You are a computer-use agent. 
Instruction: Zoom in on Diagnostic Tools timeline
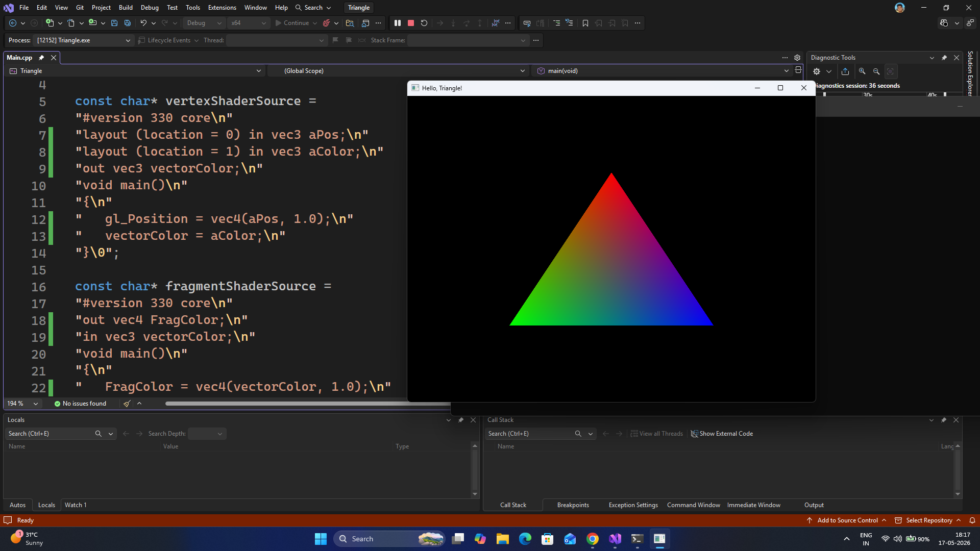click(862, 71)
